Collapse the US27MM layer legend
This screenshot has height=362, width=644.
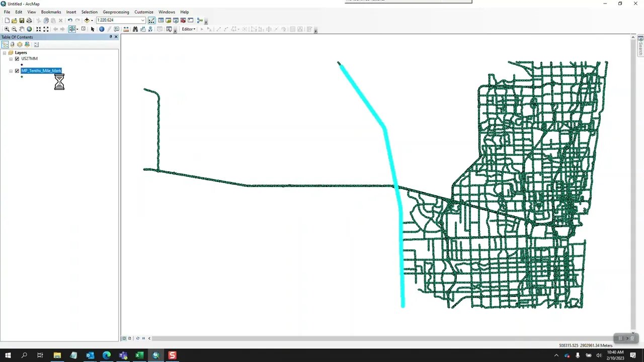pyautogui.click(x=11, y=59)
